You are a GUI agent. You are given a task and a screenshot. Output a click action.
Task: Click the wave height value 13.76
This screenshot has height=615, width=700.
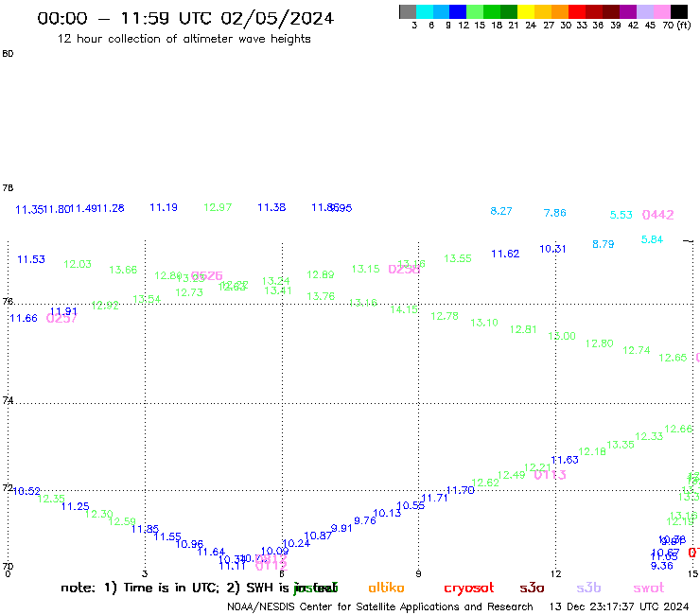[321, 296]
